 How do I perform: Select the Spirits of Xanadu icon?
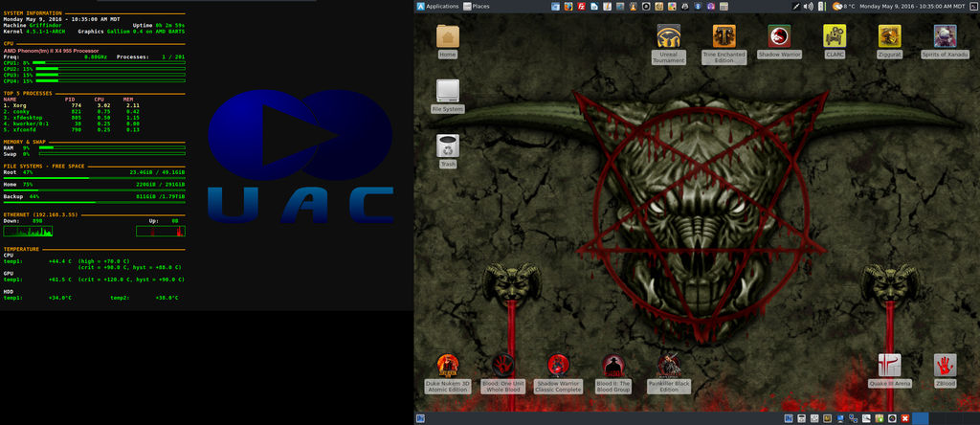pos(945,41)
